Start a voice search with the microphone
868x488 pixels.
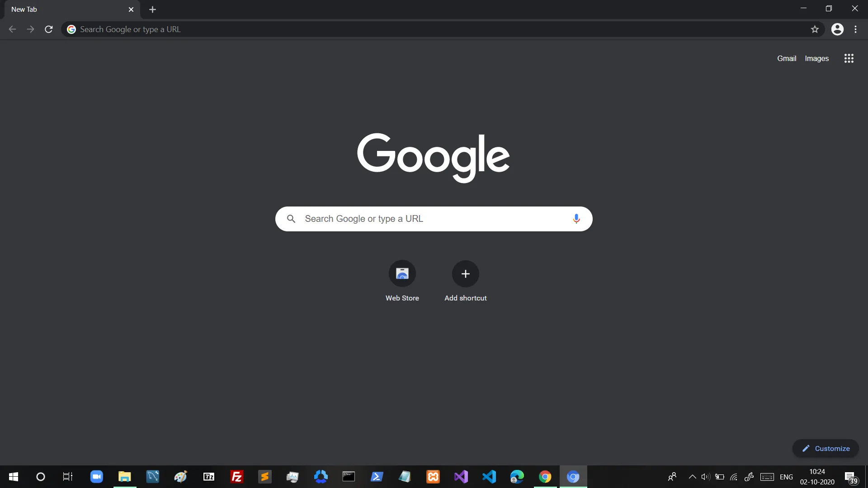coord(576,219)
